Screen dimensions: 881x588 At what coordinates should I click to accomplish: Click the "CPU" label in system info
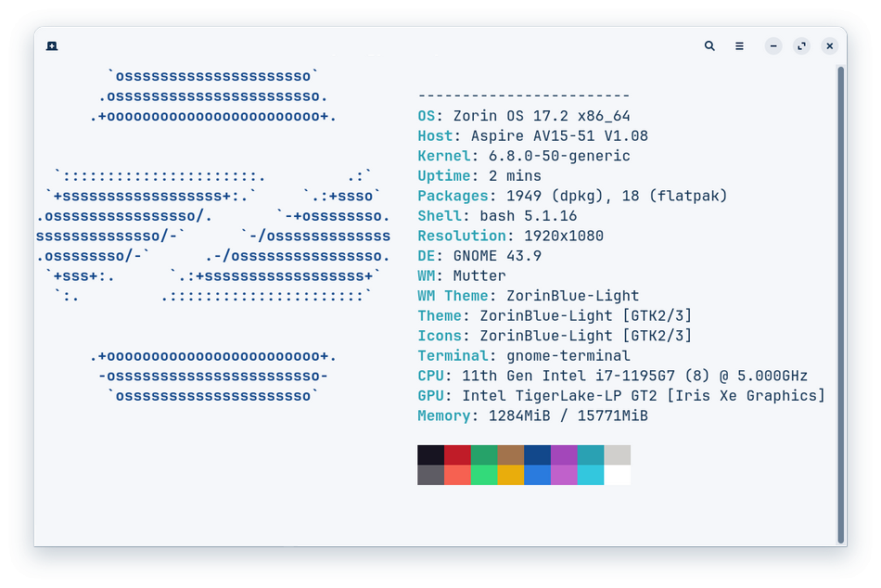coord(430,376)
